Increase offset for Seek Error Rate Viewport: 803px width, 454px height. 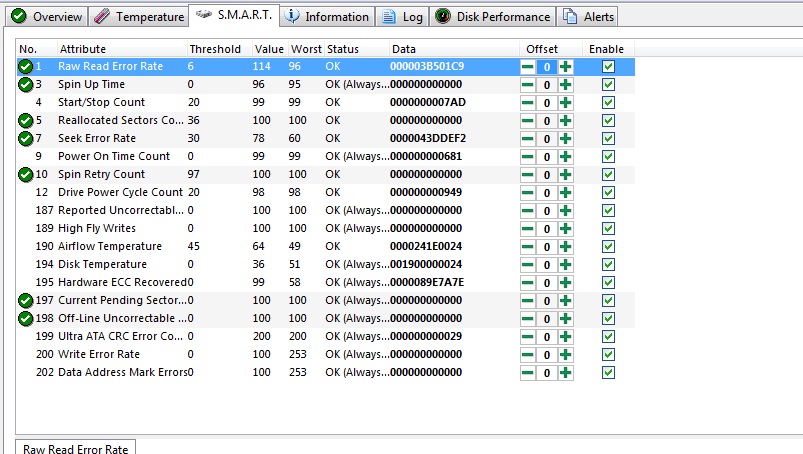click(x=565, y=139)
